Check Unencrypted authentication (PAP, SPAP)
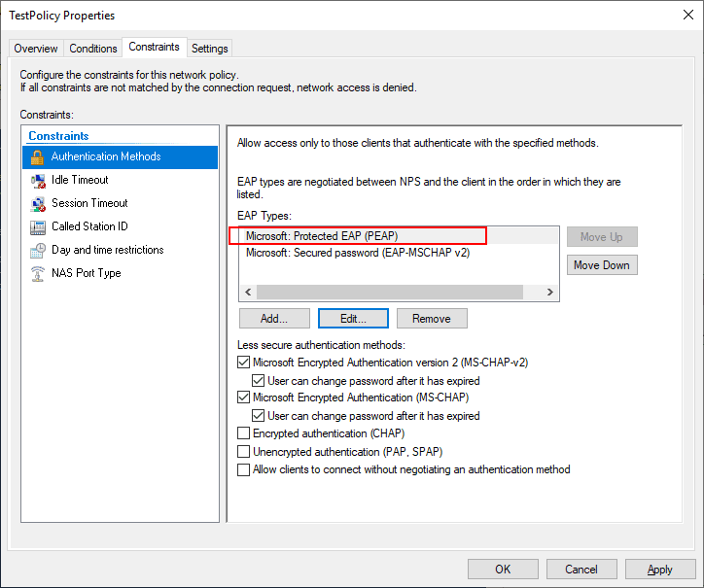This screenshot has width=704, height=588. pos(244,452)
